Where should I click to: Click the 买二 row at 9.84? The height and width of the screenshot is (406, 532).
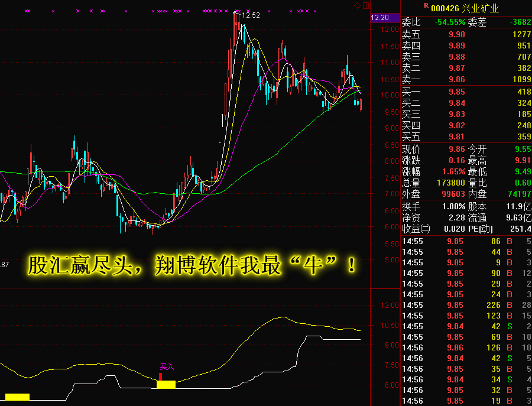(x=466, y=103)
